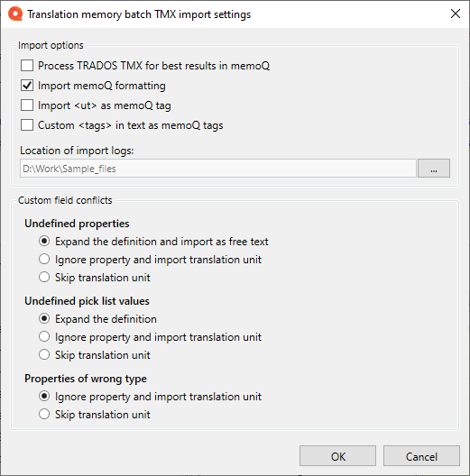470x476 pixels.
Task: Confirm settings with the OK button
Action: pos(338,456)
